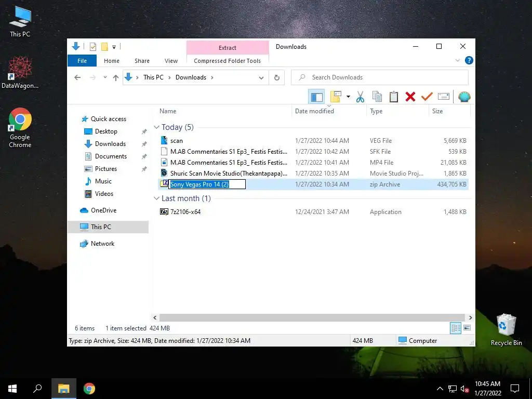Screen dimensions: 532x399
Task: Select Music in navigation pane
Action: coord(103,181)
